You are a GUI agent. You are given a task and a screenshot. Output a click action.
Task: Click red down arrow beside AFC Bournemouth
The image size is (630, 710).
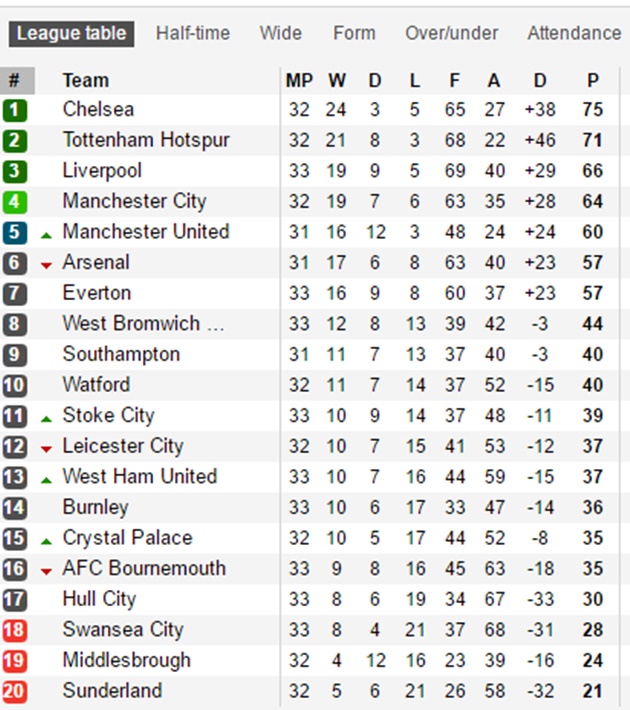click(x=46, y=571)
